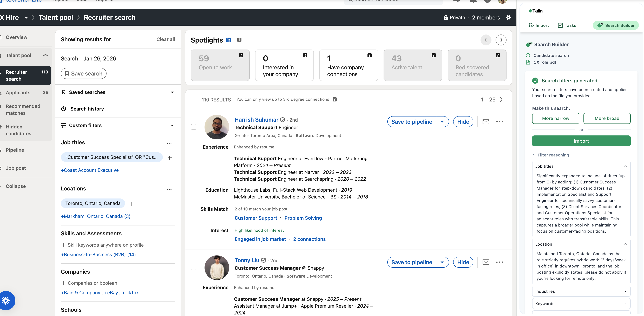Open Harrish Suhumar's profile photo
The height and width of the screenshot is (316, 644).
[216, 127]
